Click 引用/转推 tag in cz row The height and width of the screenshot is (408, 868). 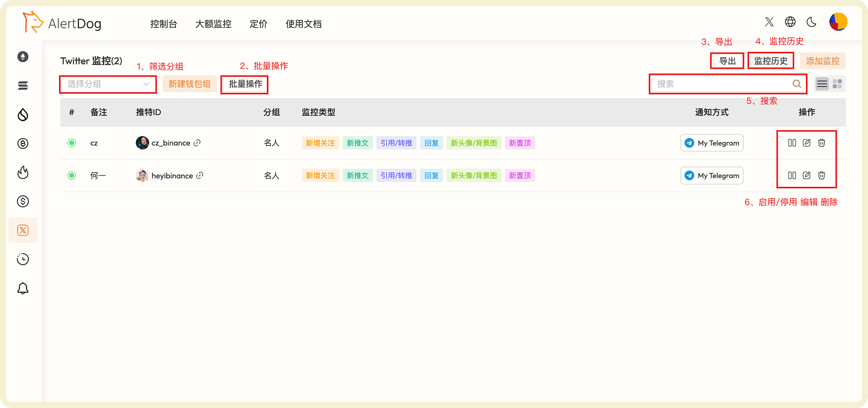coord(396,143)
